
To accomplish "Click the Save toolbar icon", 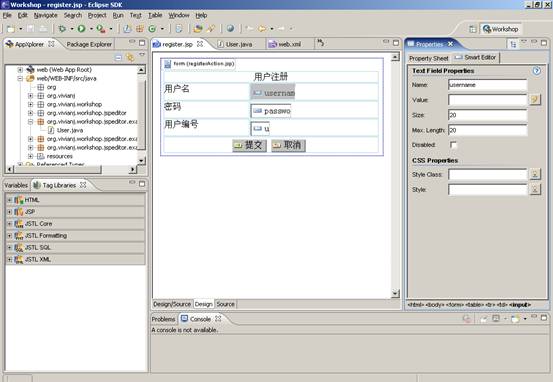I will point(31,29).
